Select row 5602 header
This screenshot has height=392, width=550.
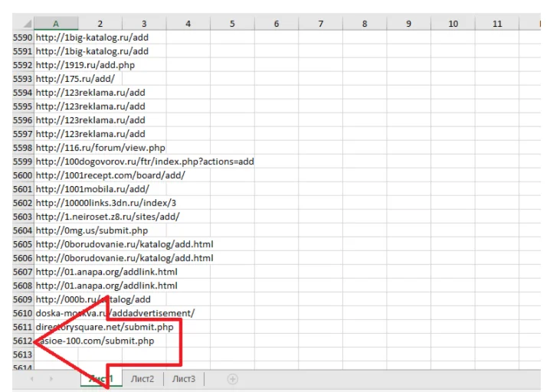point(23,203)
